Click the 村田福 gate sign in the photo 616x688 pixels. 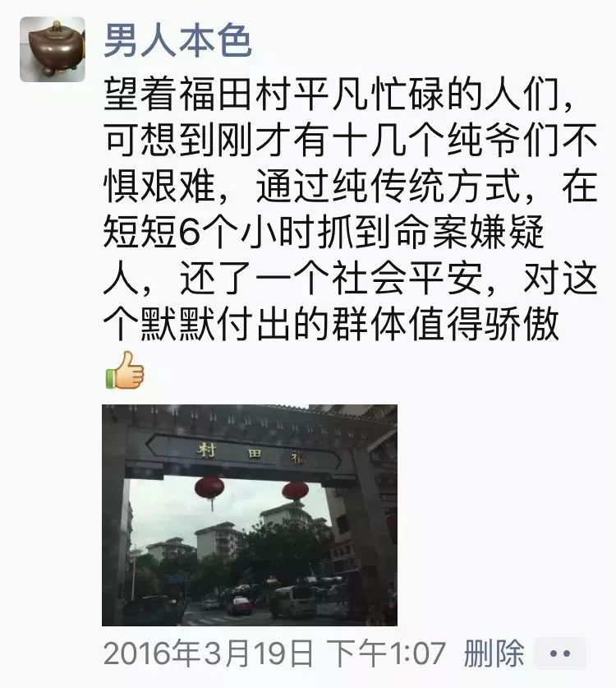pyautogui.click(x=243, y=453)
